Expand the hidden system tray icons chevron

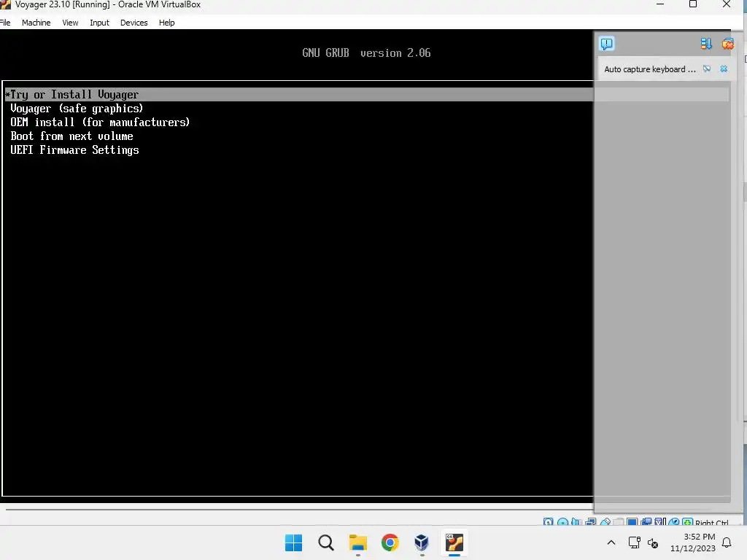[611, 542]
